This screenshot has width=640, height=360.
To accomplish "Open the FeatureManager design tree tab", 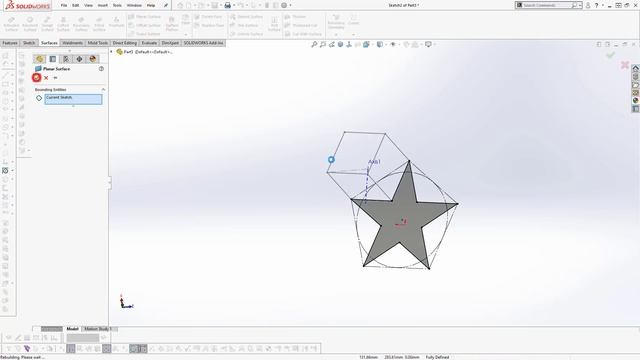I will 40,59.
